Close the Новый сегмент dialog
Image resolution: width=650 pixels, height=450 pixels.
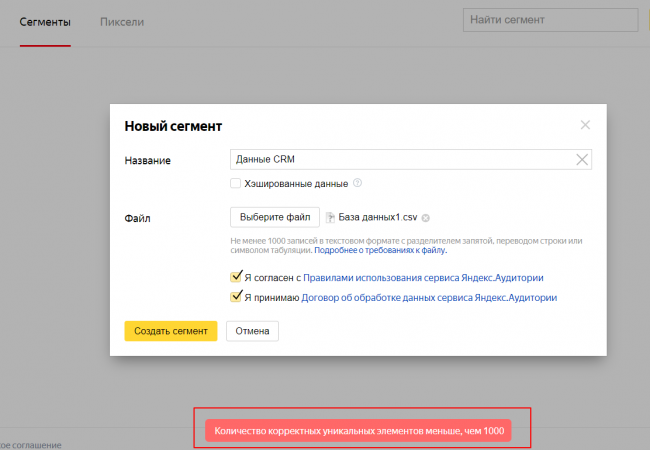585,125
